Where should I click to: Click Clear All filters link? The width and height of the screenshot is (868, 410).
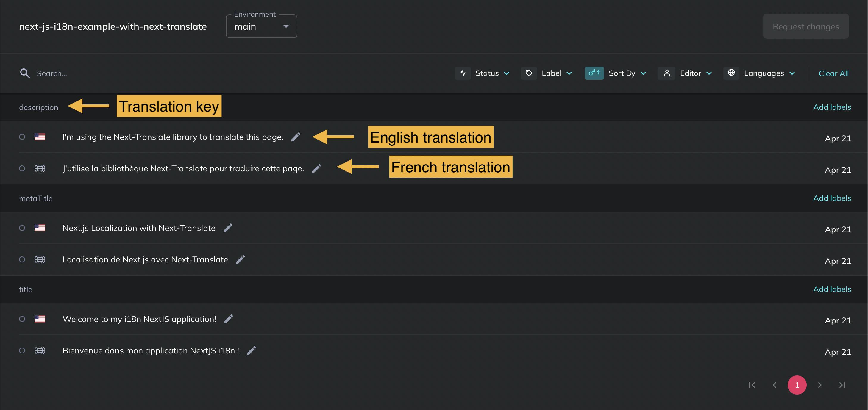point(834,73)
